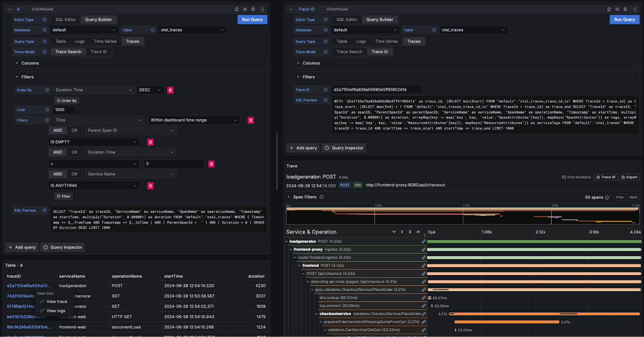Screen dimensions: 644x337
Task: Remove the Duration Time order-by rule
Action: [x=170, y=90]
